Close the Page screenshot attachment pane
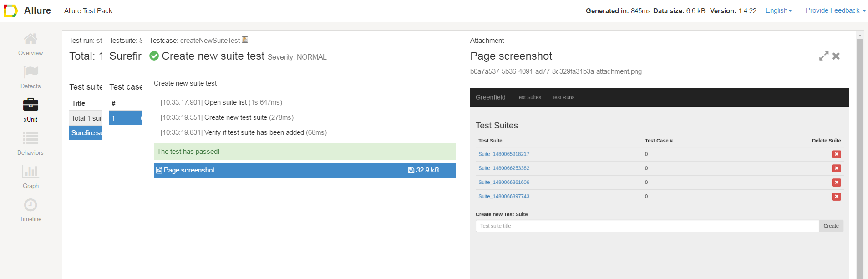This screenshot has width=868, height=279. pyautogui.click(x=836, y=56)
